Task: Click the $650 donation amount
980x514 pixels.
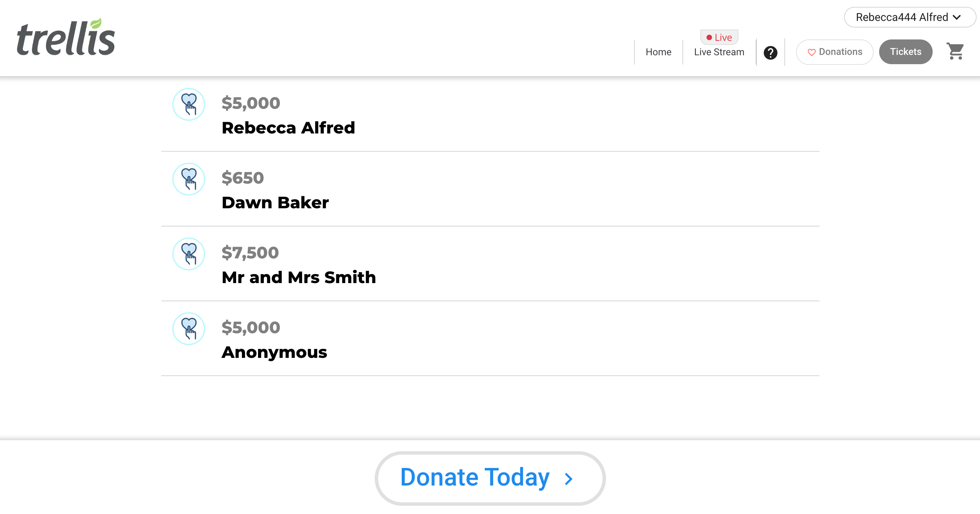Action: point(243,178)
